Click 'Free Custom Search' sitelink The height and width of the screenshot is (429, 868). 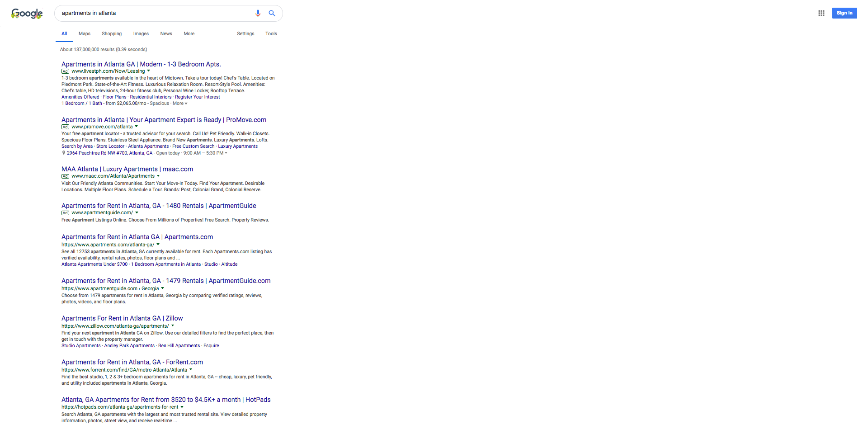coord(193,146)
